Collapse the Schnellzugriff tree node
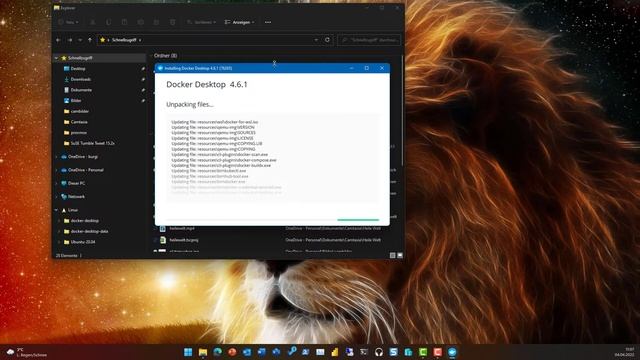640x360 pixels. coord(56,58)
